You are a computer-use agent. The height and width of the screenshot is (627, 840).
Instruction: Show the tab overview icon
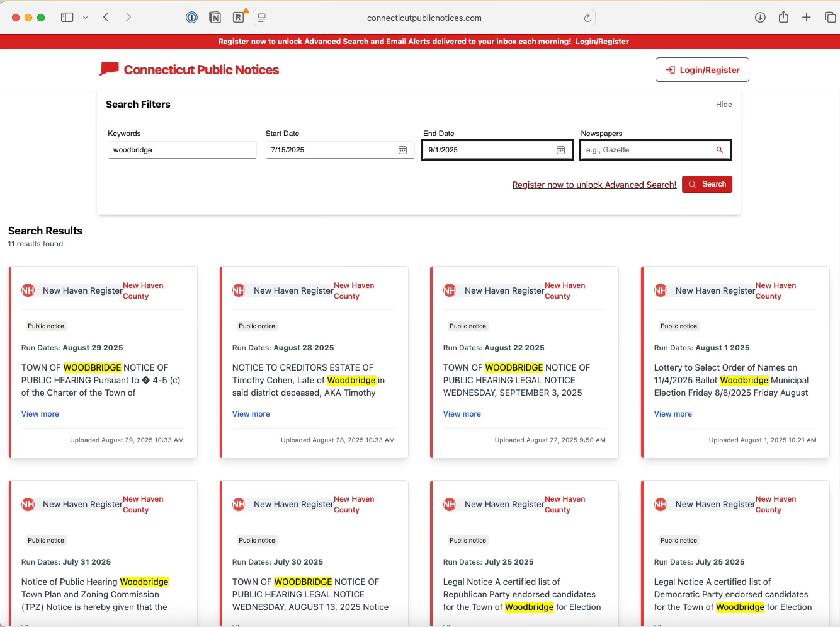tap(830, 18)
